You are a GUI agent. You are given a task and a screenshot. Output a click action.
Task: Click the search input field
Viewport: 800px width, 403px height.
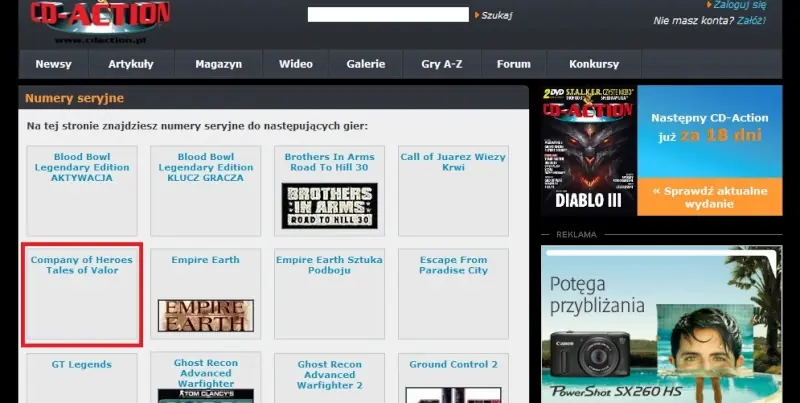point(388,14)
